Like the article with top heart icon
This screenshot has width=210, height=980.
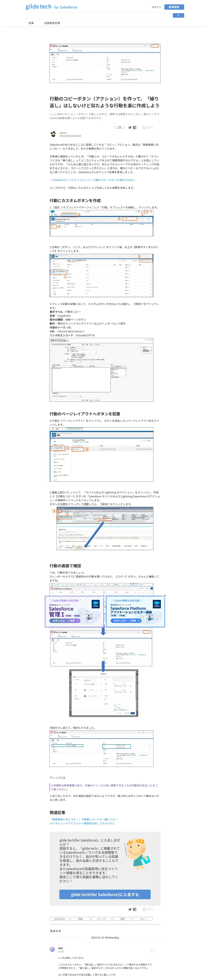pos(149,128)
